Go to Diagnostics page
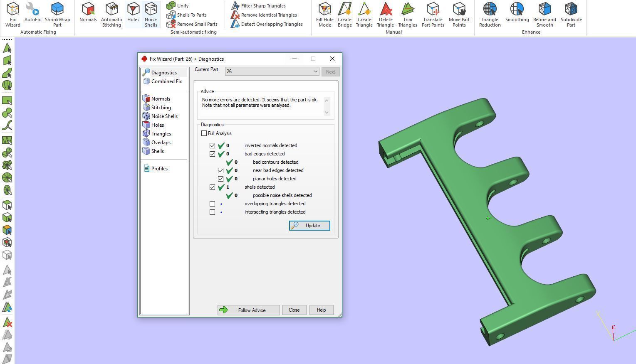Screen dimensions: 636x364 [x=164, y=73]
